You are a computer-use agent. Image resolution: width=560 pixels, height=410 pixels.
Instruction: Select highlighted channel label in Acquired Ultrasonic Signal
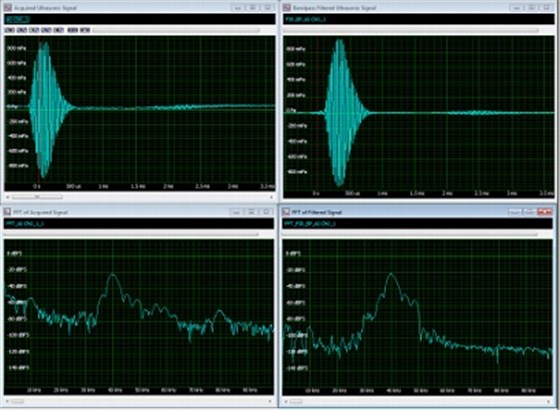pyautogui.click(x=18, y=19)
